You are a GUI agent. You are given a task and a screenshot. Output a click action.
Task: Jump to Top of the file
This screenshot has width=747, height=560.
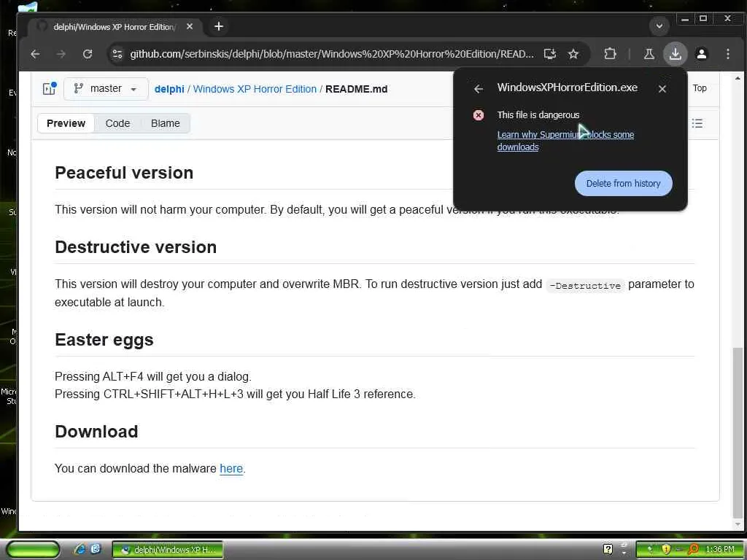point(700,88)
